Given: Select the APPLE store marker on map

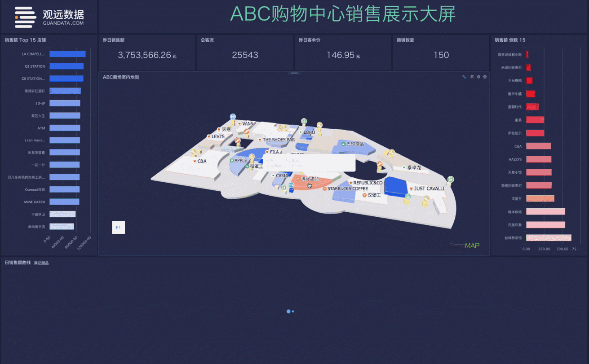Looking at the screenshot, I should [x=232, y=160].
